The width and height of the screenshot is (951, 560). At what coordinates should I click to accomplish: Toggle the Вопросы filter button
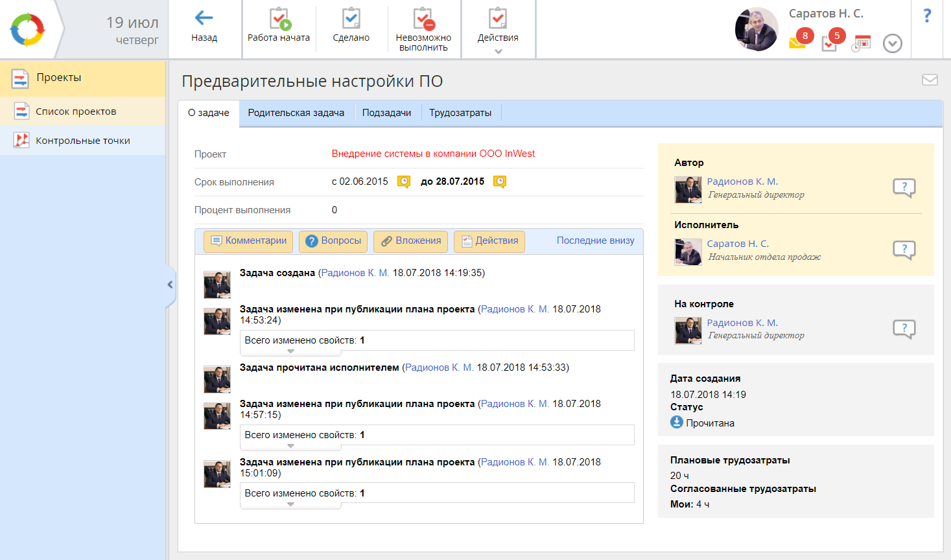333,241
